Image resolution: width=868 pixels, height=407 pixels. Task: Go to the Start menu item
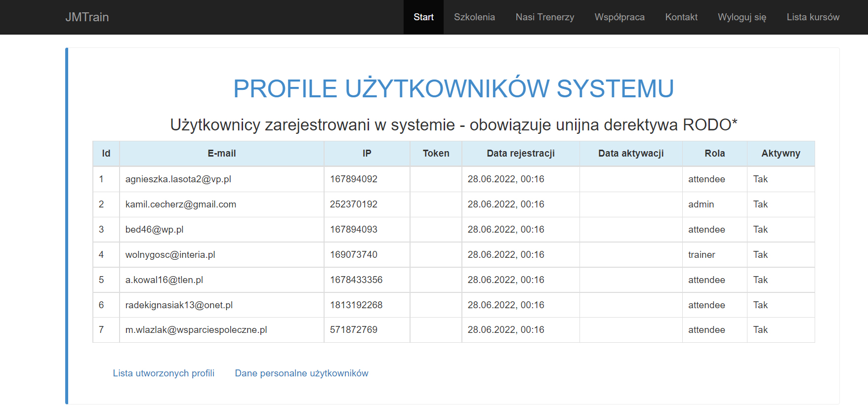pyautogui.click(x=423, y=17)
